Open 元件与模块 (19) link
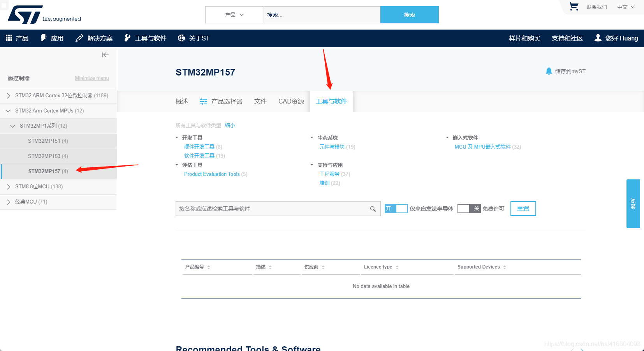644x351 pixels. [337, 147]
